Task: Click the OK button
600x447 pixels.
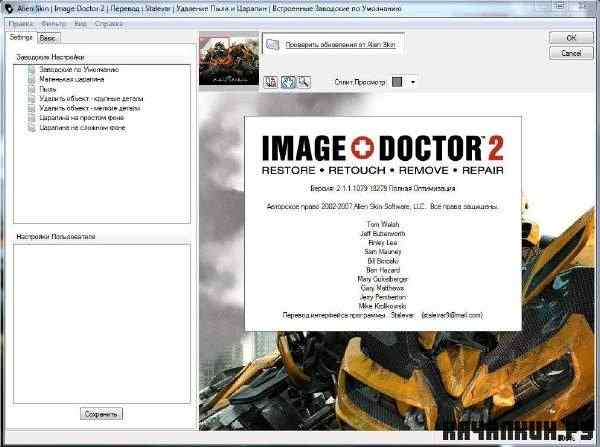Action: 571,38
